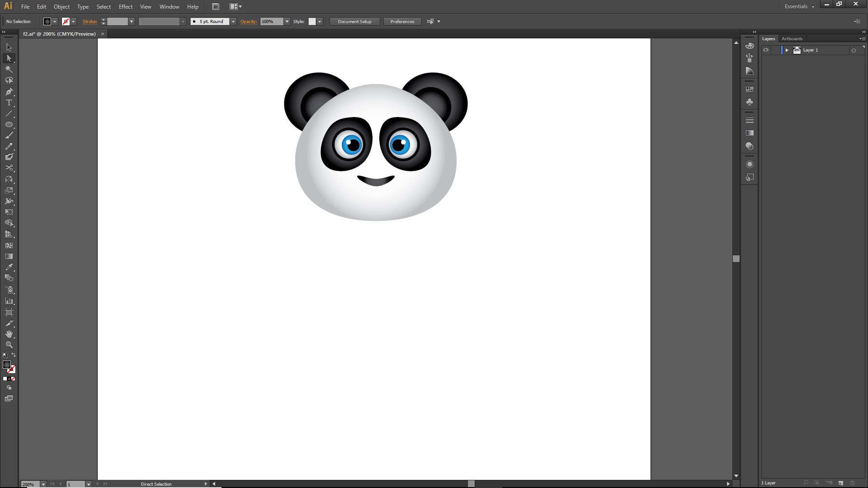Select the Scissors tool

click(x=9, y=168)
